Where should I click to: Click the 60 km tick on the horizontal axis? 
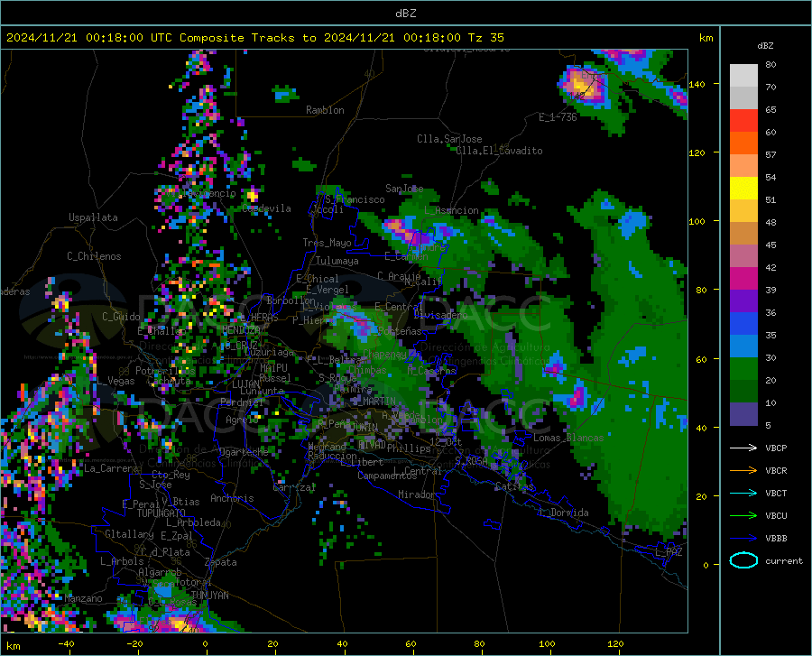[411, 644]
